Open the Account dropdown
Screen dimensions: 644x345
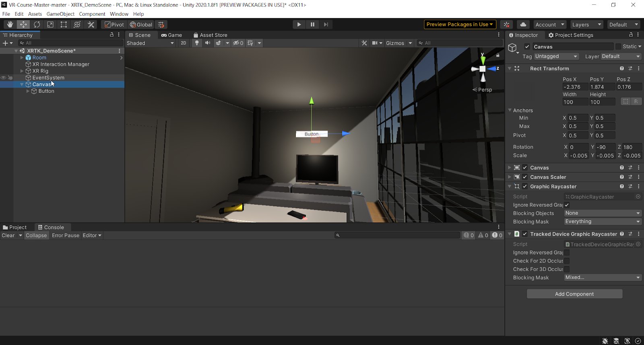click(550, 25)
